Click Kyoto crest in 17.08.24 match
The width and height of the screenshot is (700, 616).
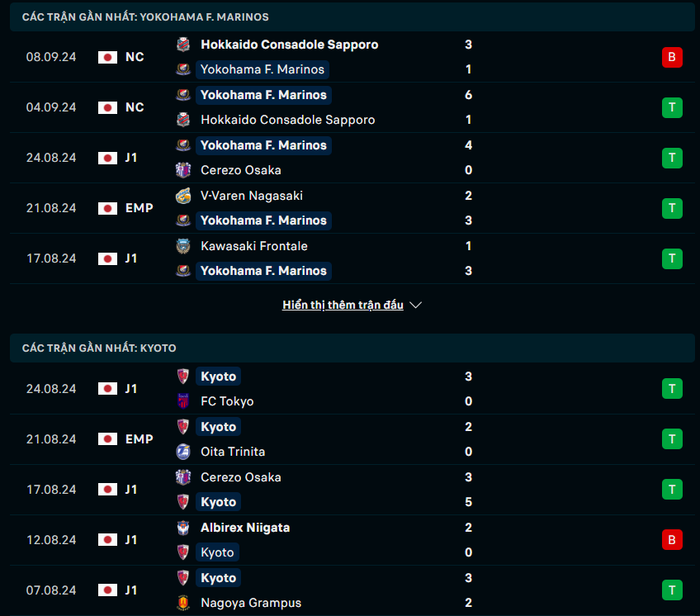(183, 502)
